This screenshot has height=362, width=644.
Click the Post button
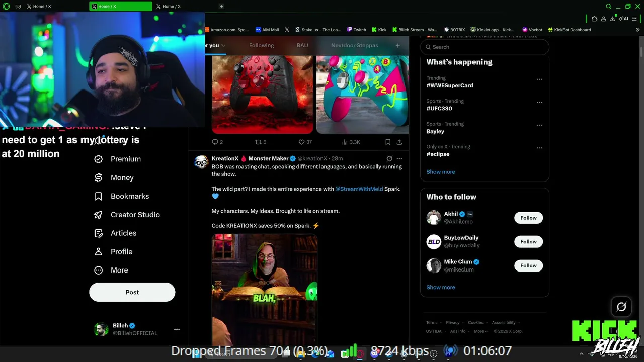(132, 292)
